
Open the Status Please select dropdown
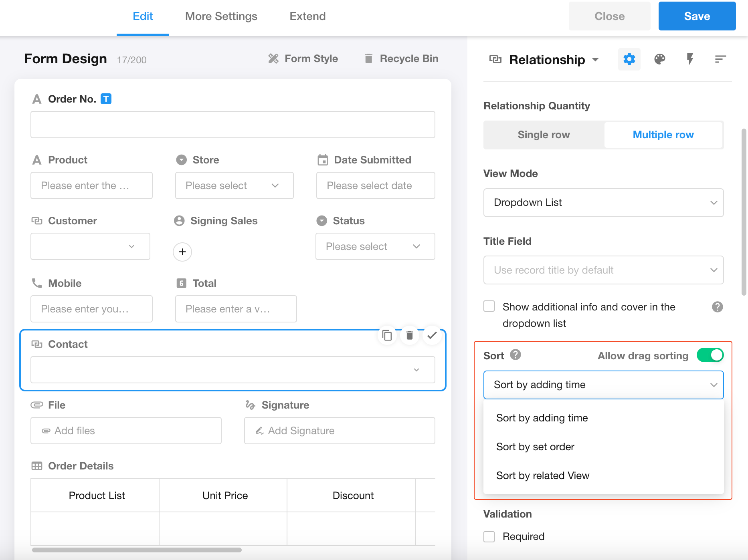click(375, 246)
